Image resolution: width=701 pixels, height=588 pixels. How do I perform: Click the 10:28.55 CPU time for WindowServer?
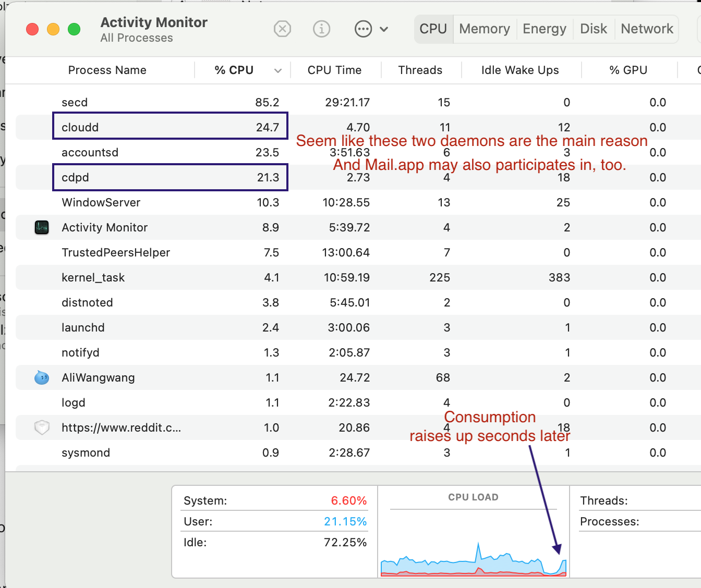(346, 202)
